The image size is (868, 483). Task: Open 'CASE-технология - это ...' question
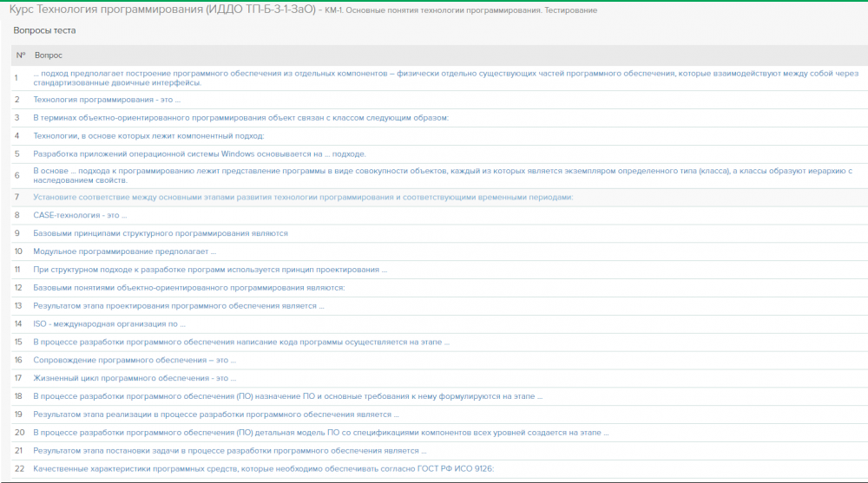[80, 215]
